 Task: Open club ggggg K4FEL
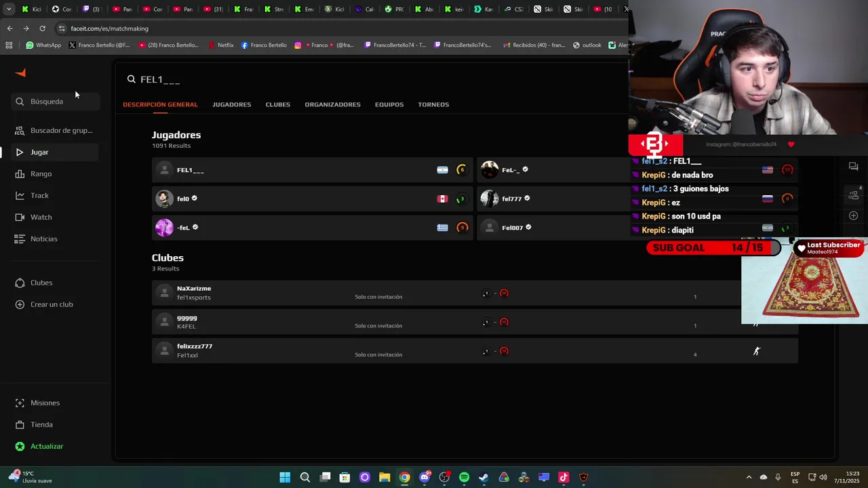(475, 322)
